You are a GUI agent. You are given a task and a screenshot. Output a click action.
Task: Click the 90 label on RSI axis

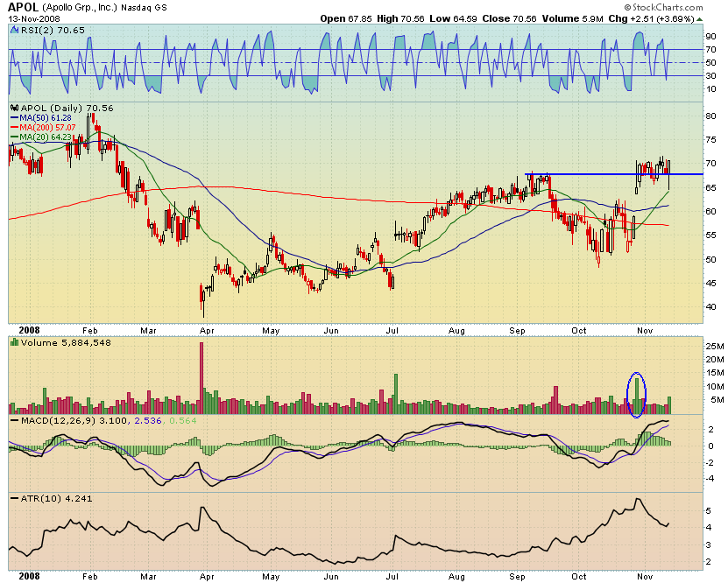710,37
